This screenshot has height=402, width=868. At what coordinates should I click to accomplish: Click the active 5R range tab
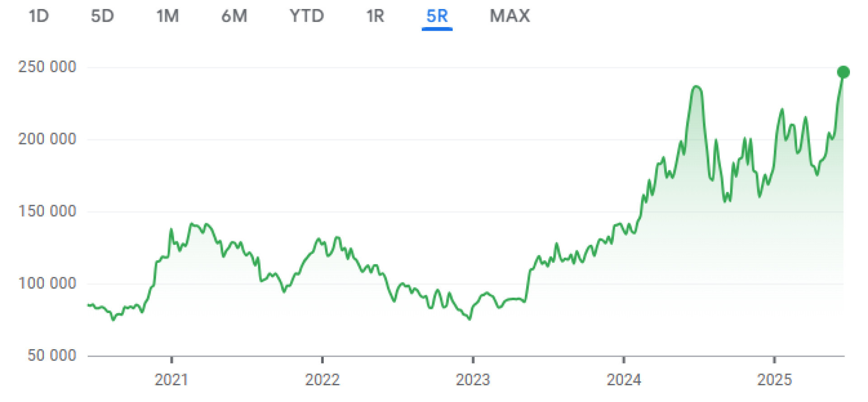(x=437, y=16)
